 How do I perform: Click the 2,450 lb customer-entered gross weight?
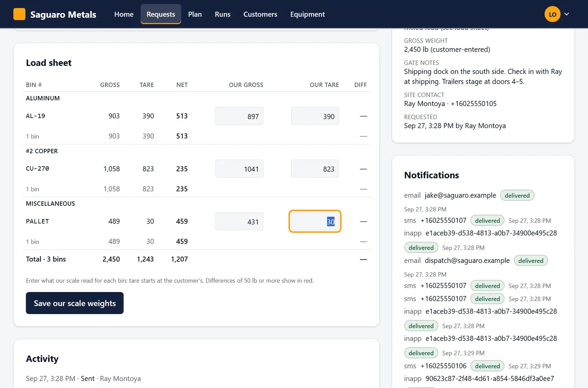447,49
